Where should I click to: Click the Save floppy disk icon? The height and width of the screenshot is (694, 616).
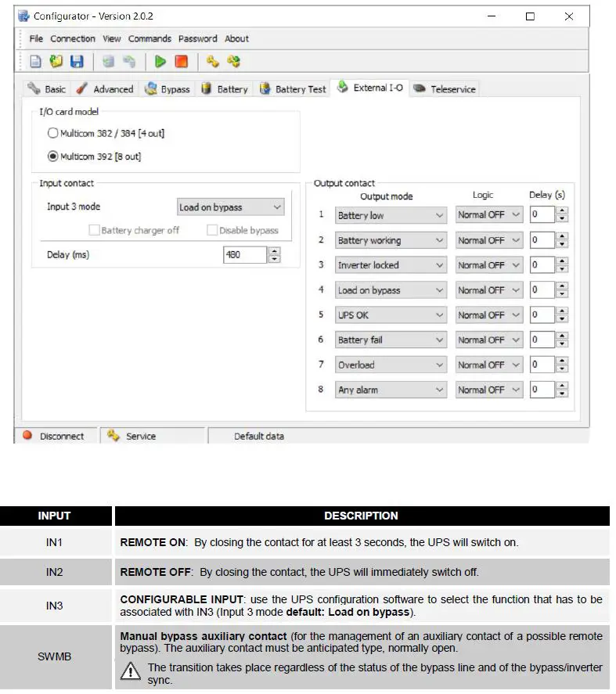[77, 62]
